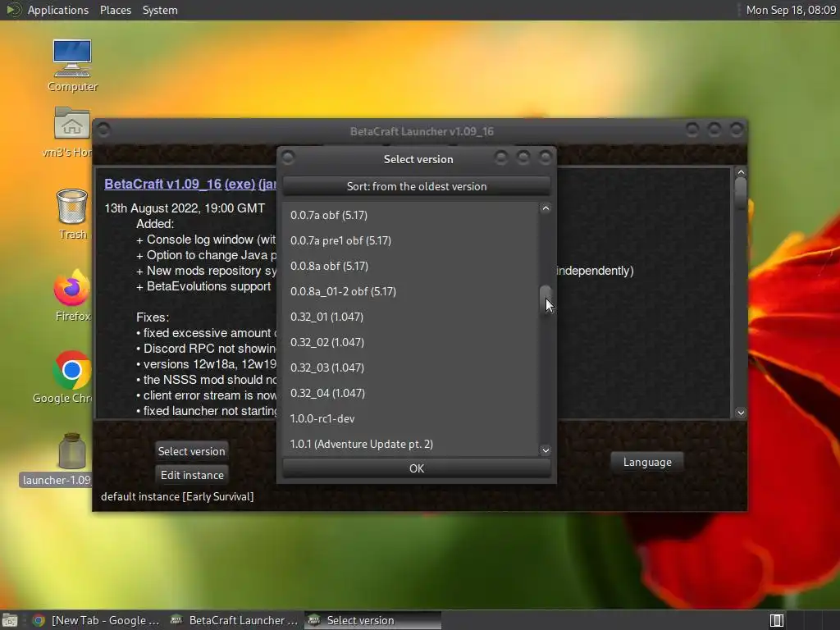The image size is (840, 630).
Task: Select version 0.0.7a pre1 obf (5.17)
Action: (x=410, y=240)
